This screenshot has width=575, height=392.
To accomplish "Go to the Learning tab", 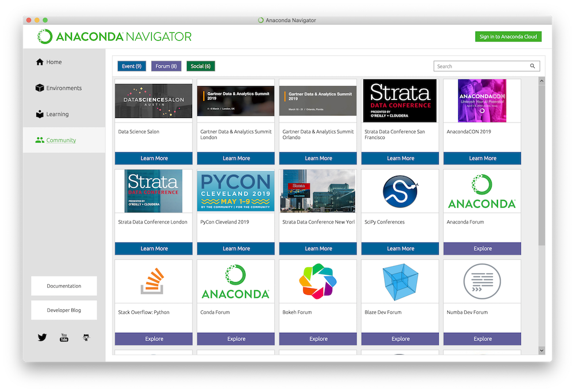I will pyautogui.click(x=57, y=114).
